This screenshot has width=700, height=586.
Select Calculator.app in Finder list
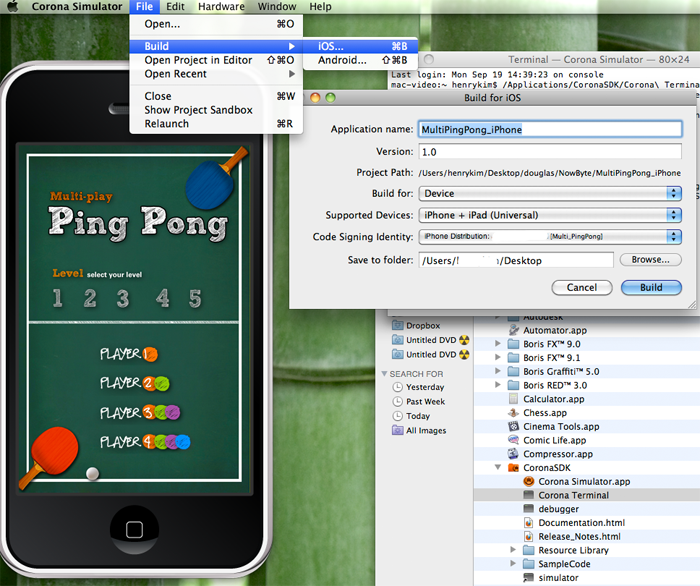click(x=553, y=399)
